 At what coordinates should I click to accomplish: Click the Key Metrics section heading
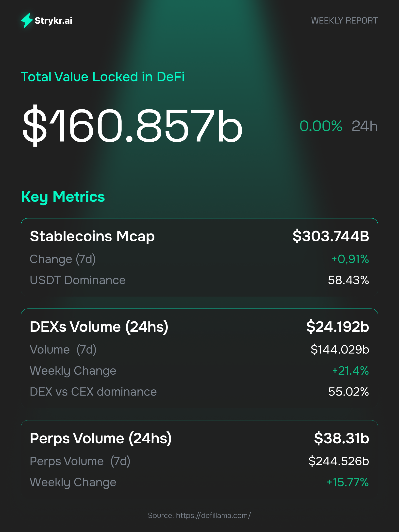tap(63, 197)
